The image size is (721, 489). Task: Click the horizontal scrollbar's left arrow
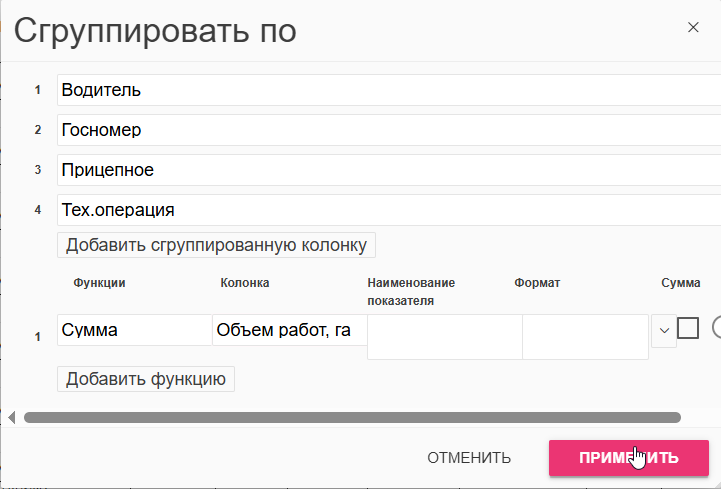coord(12,417)
